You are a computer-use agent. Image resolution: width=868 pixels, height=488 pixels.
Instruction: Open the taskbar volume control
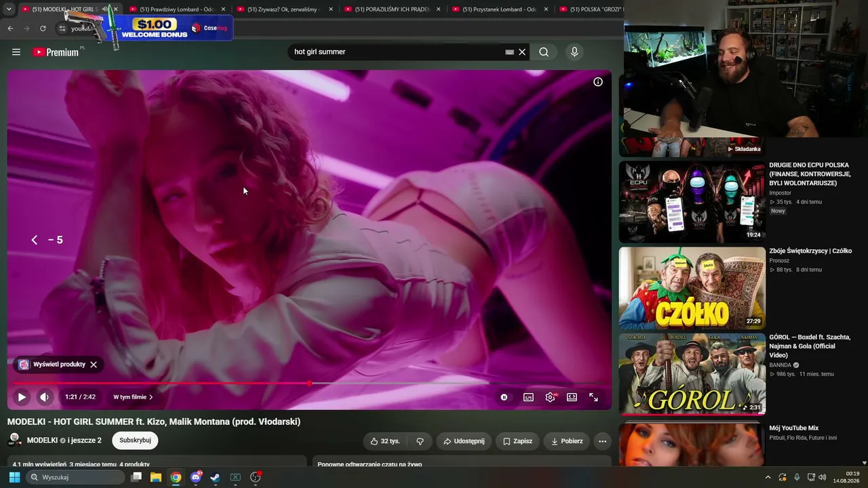coord(823,477)
